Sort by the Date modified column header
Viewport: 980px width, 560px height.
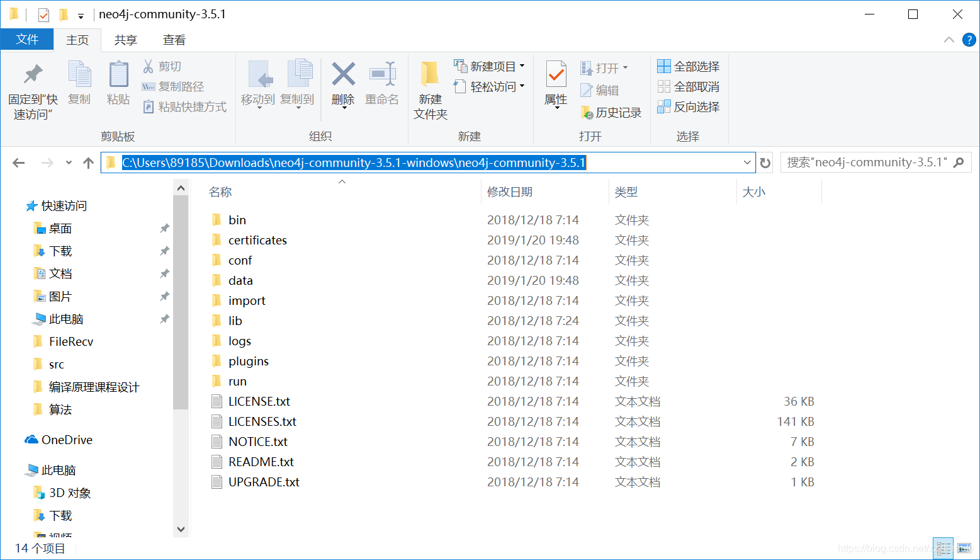point(545,192)
